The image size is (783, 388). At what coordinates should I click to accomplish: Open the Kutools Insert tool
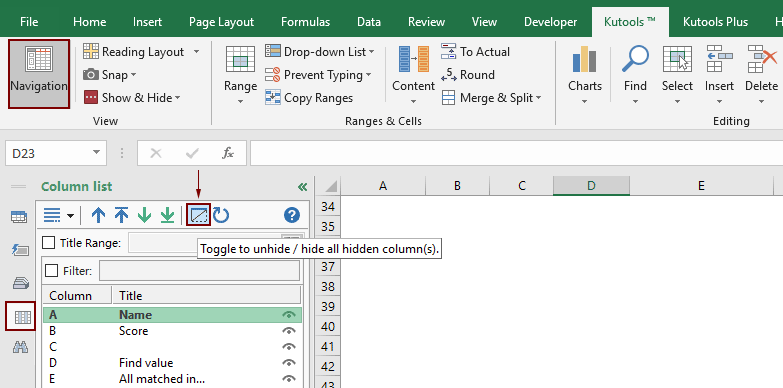[x=719, y=74]
